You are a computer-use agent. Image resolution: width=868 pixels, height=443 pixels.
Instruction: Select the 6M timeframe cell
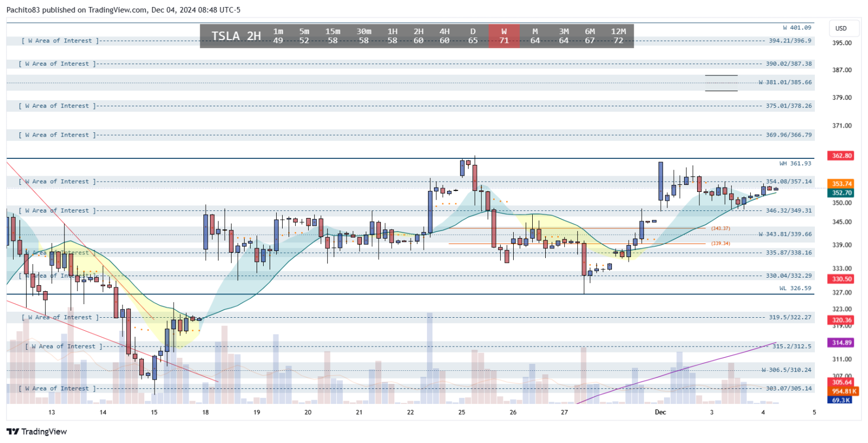[x=590, y=36]
